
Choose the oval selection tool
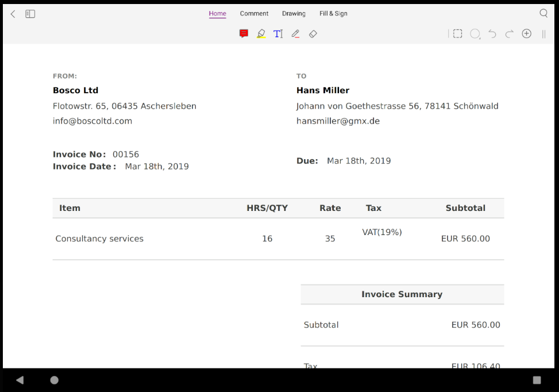coord(475,33)
